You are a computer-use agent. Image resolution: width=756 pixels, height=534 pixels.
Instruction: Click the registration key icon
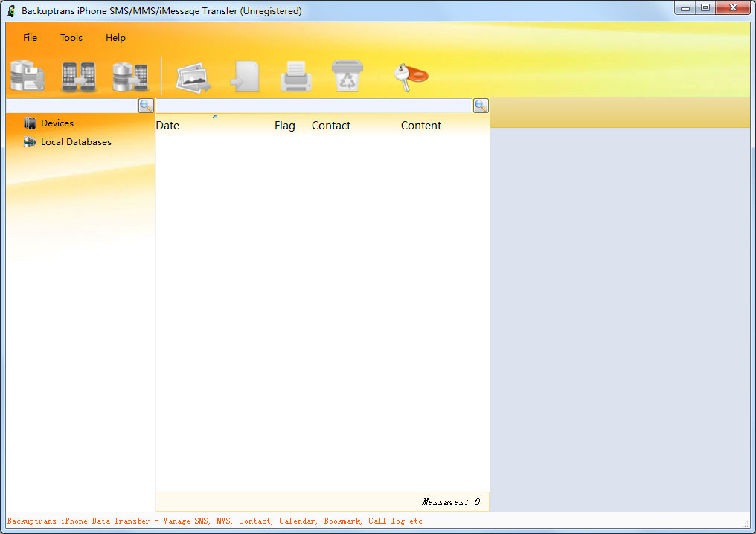click(410, 77)
